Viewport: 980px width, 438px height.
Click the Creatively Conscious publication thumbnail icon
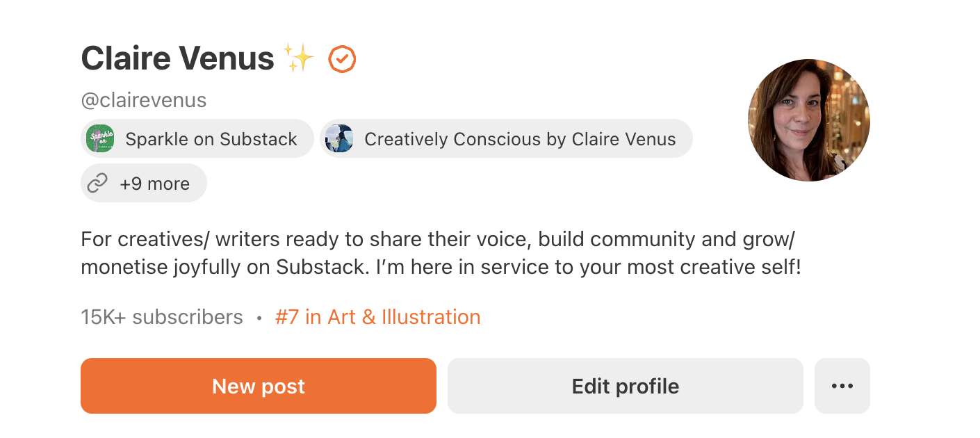click(x=339, y=139)
